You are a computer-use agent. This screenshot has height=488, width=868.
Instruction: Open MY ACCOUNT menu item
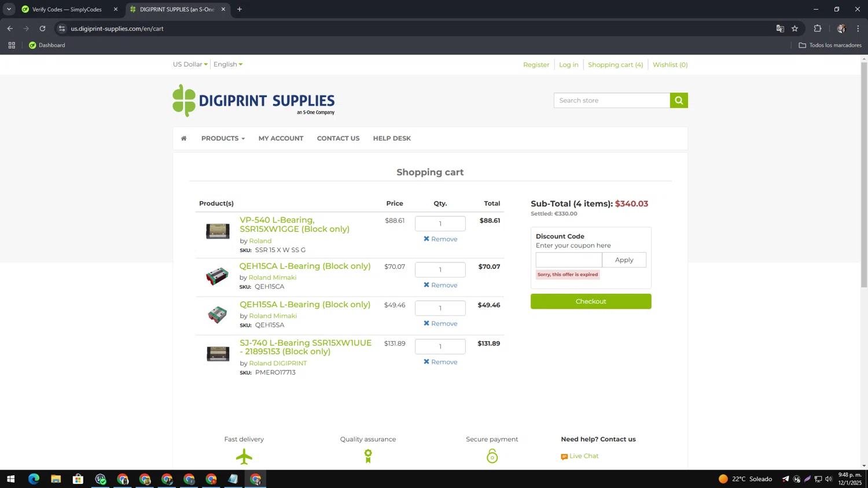[x=281, y=138]
